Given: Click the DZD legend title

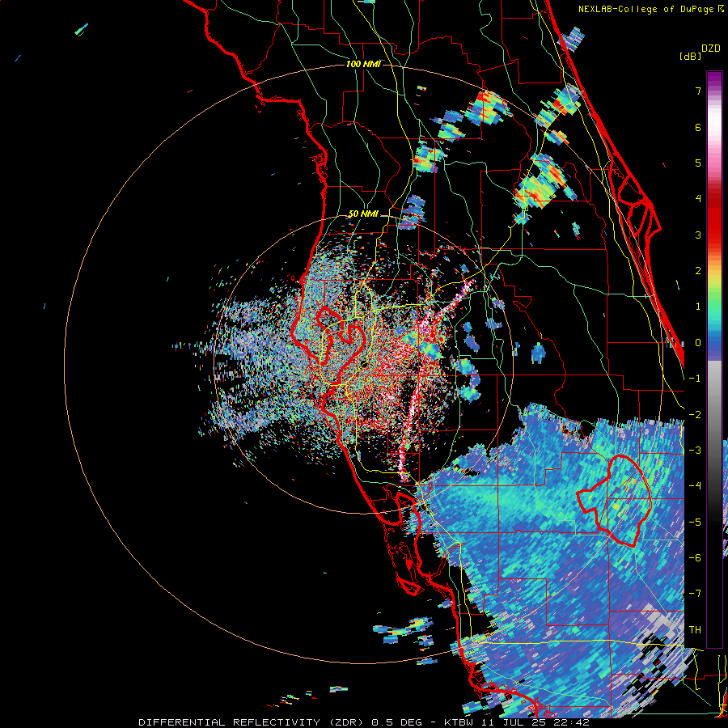Looking at the screenshot, I should click(711, 49).
